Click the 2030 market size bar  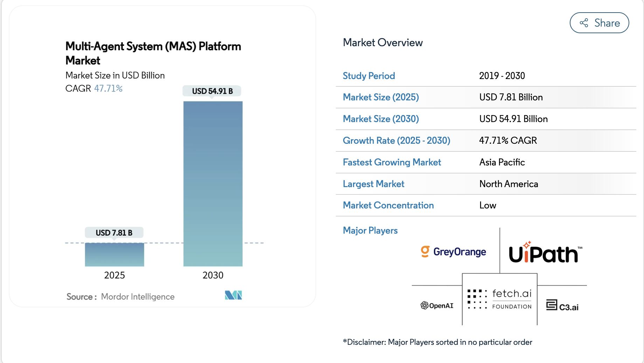coord(213,184)
